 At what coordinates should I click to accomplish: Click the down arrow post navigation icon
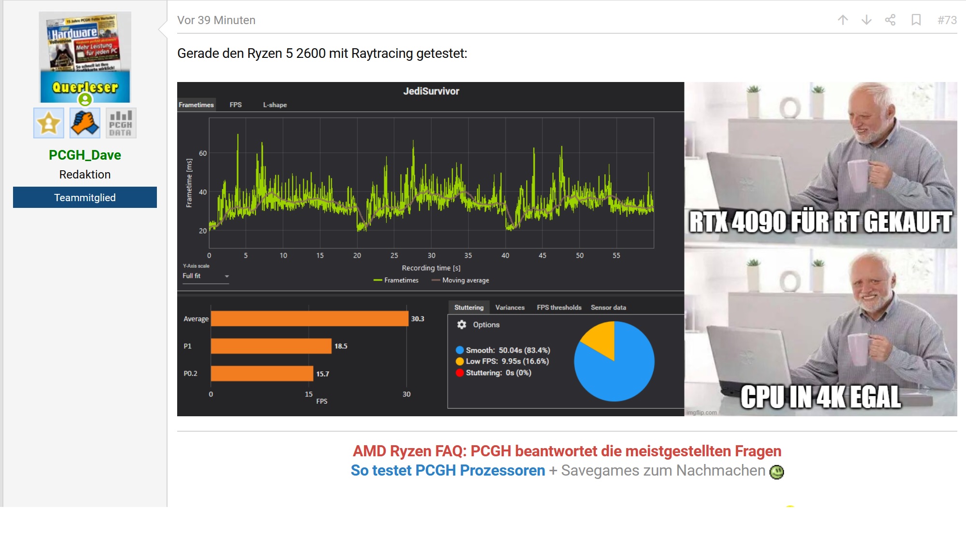pos(867,20)
